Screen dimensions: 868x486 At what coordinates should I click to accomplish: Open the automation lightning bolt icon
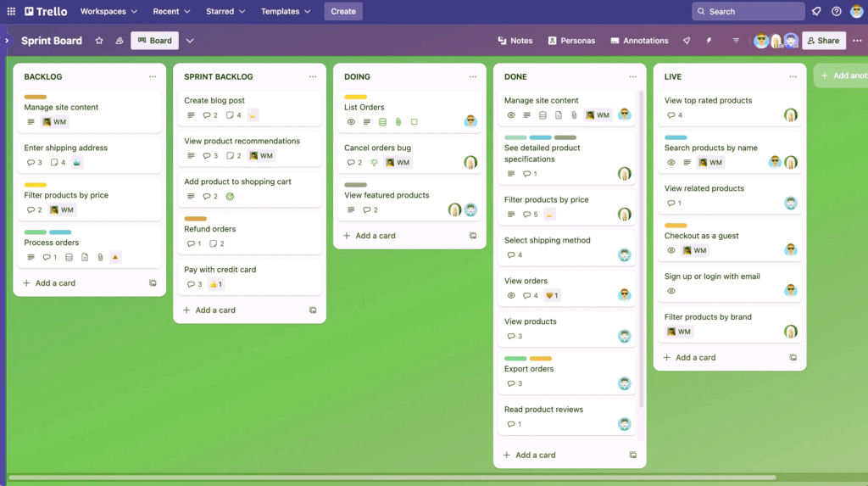click(x=709, y=41)
